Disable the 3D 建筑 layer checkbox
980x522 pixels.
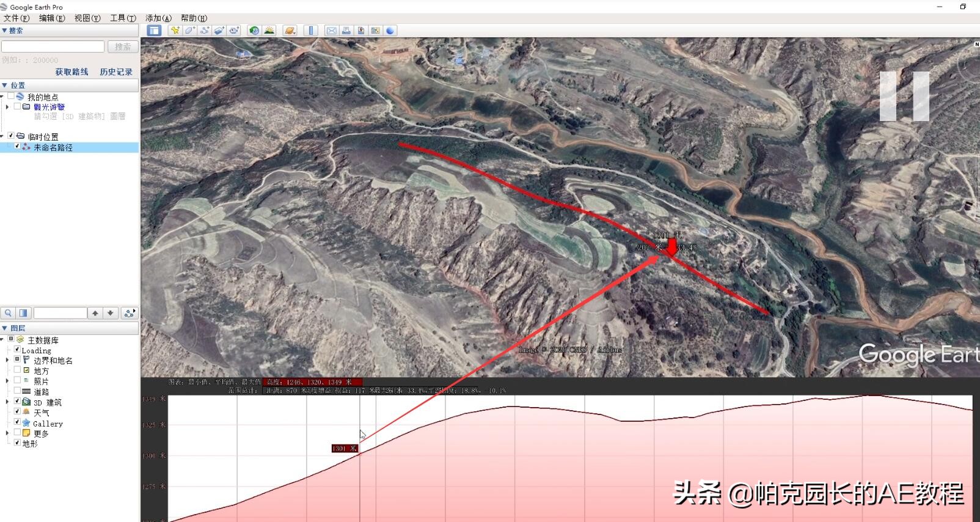click(17, 402)
